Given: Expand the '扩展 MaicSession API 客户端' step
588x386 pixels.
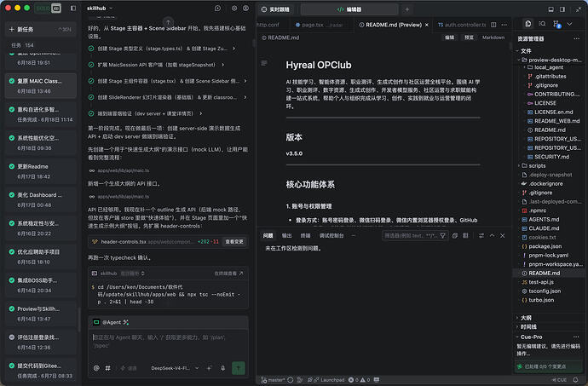Looking at the screenshot, I should (x=222, y=65).
